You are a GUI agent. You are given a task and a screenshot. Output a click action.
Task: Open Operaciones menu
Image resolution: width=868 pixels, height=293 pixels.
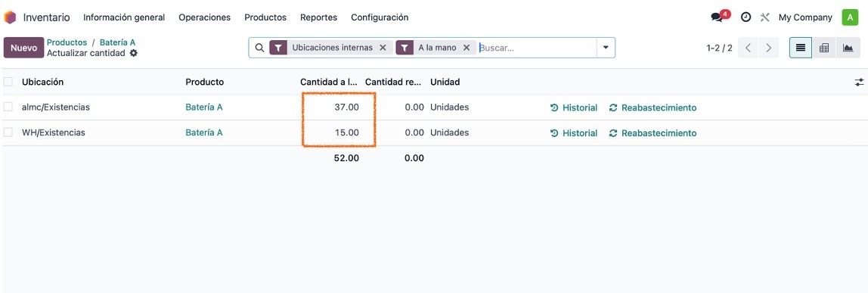coord(204,17)
